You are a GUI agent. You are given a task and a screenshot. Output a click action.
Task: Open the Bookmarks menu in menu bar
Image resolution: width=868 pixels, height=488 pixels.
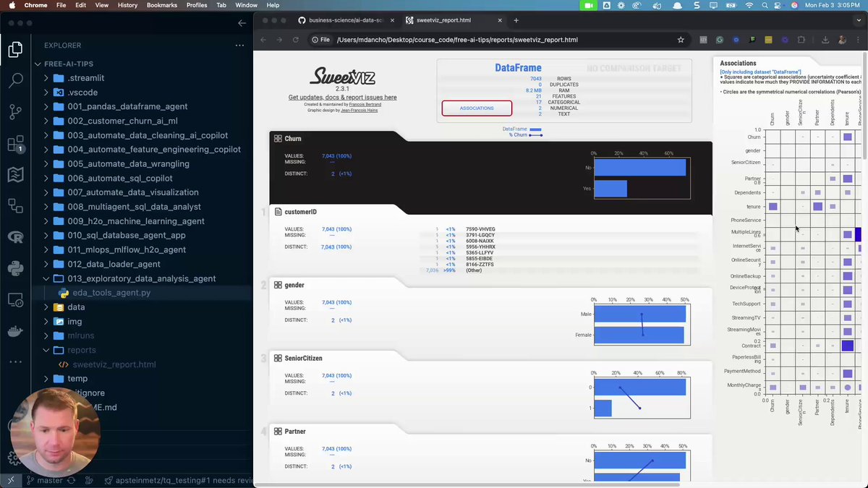(x=162, y=5)
